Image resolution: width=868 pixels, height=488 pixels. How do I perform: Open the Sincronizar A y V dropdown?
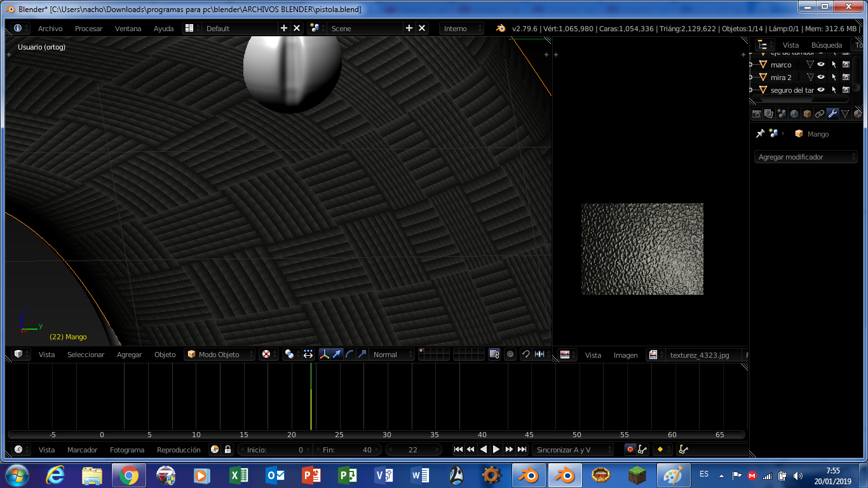tap(573, 449)
